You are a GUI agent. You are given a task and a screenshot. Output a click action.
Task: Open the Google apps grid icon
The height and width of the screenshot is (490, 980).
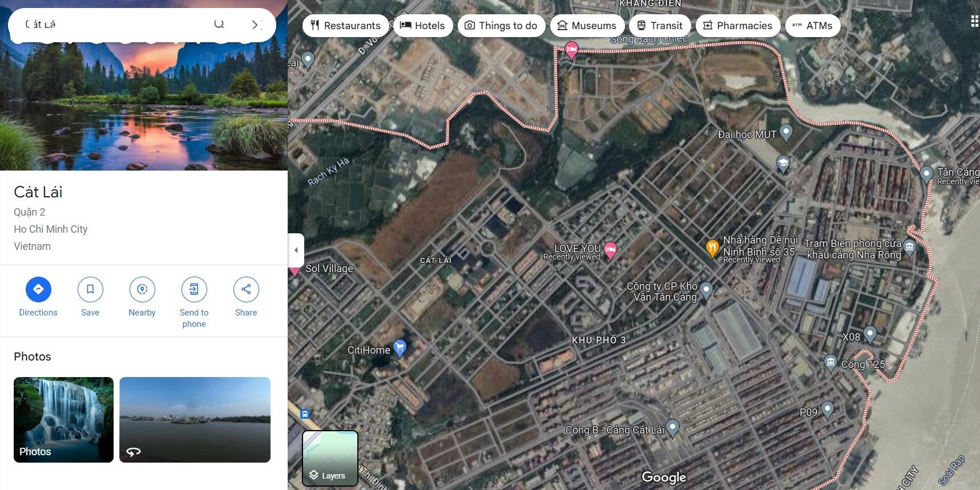(974, 22)
